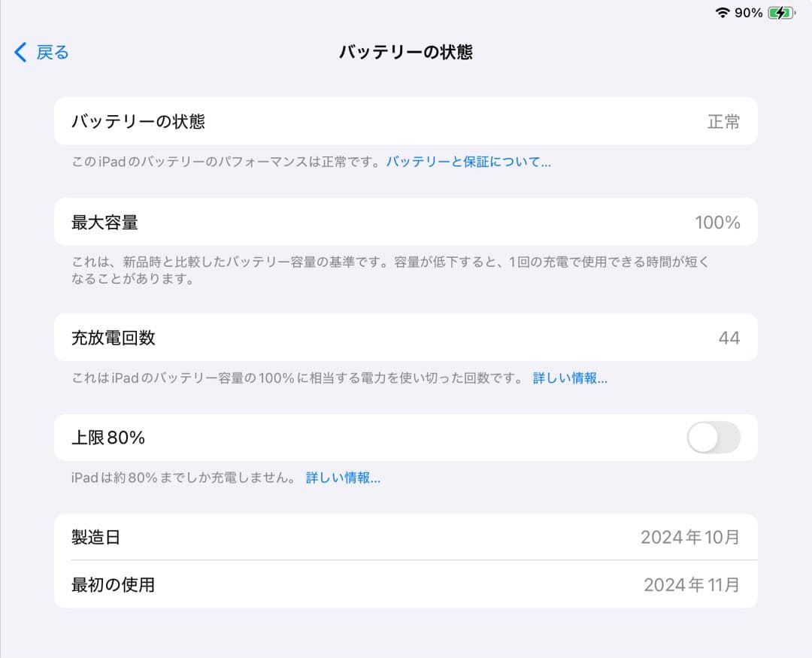This screenshot has width=812, height=658.
Task: Open 詳しい情報 link below the 80% limit
Action: click(x=342, y=478)
